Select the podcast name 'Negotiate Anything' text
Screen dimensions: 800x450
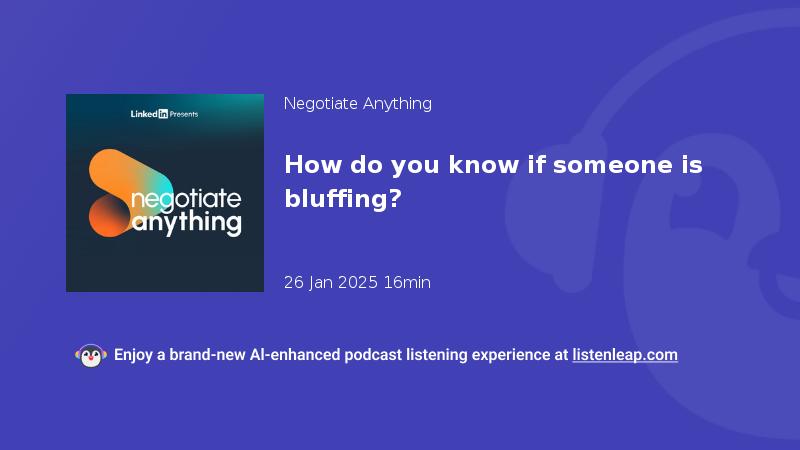[358, 104]
